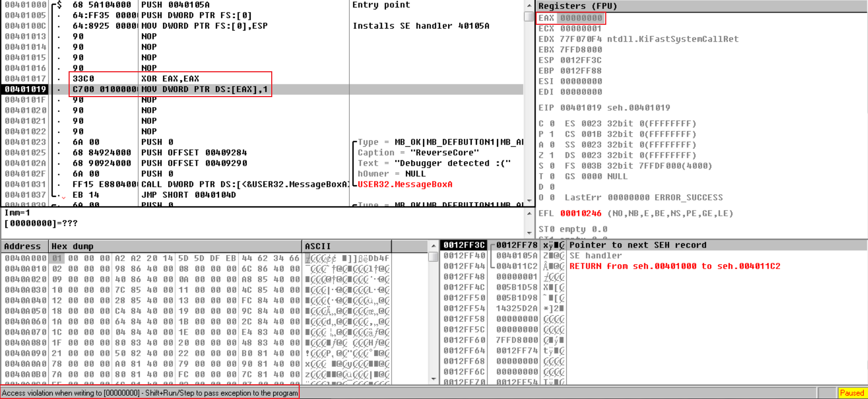The image size is (868, 399).
Task: Click the A flag value
Action: point(552,145)
